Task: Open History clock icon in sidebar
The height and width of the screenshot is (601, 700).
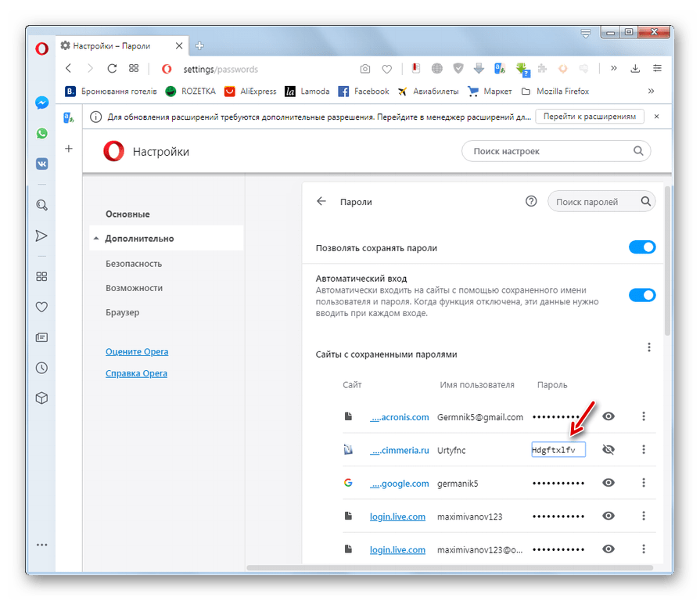Action: 41,368
